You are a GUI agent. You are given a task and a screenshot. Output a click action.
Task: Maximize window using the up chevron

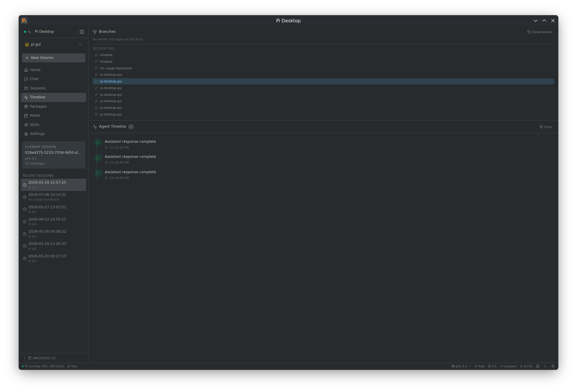click(x=544, y=21)
